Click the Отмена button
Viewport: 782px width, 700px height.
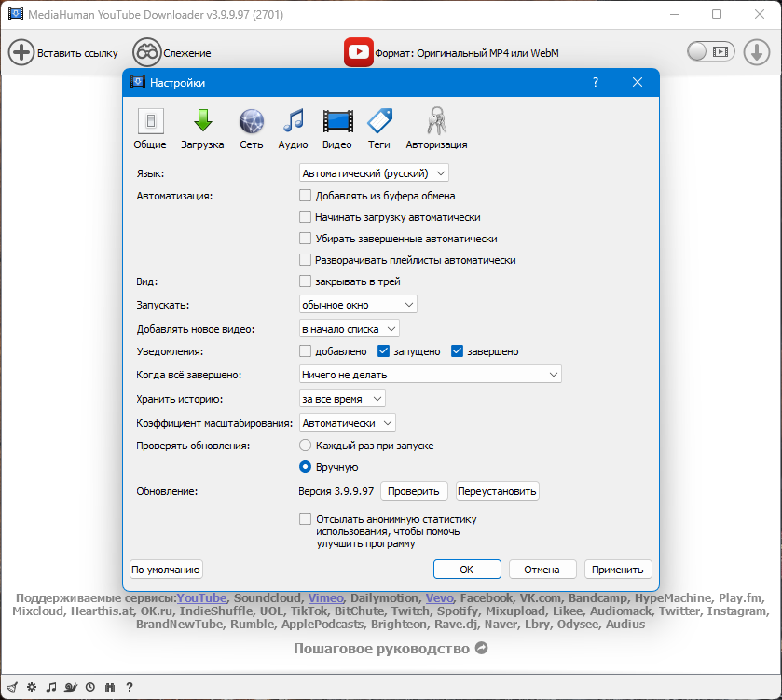pyautogui.click(x=542, y=570)
